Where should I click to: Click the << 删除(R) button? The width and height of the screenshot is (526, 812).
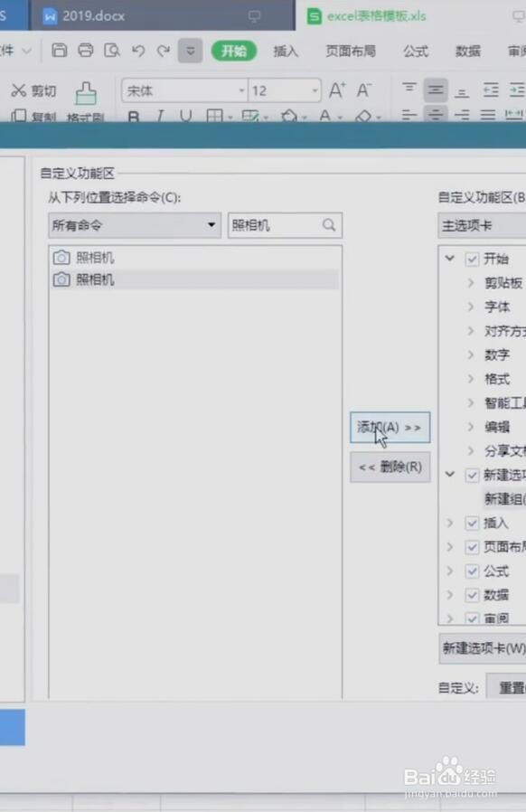(390, 467)
